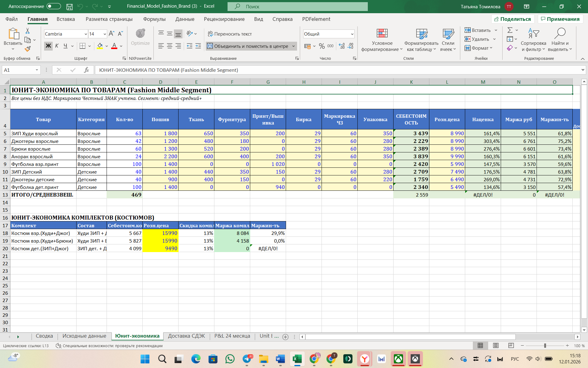Click the Format Painter brush icon

[x=28, y=49]
